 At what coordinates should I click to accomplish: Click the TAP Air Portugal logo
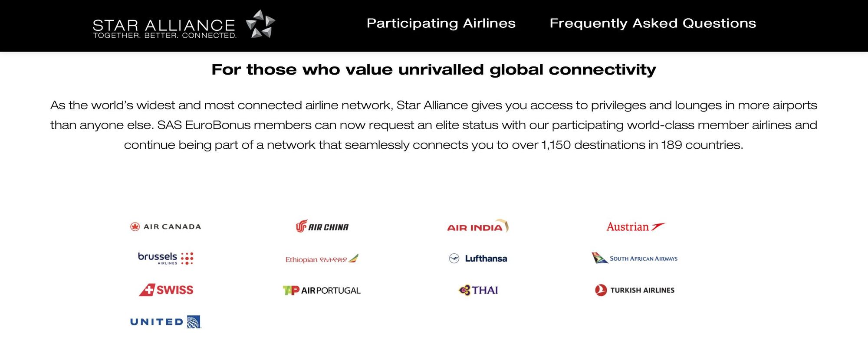(322, 290)
